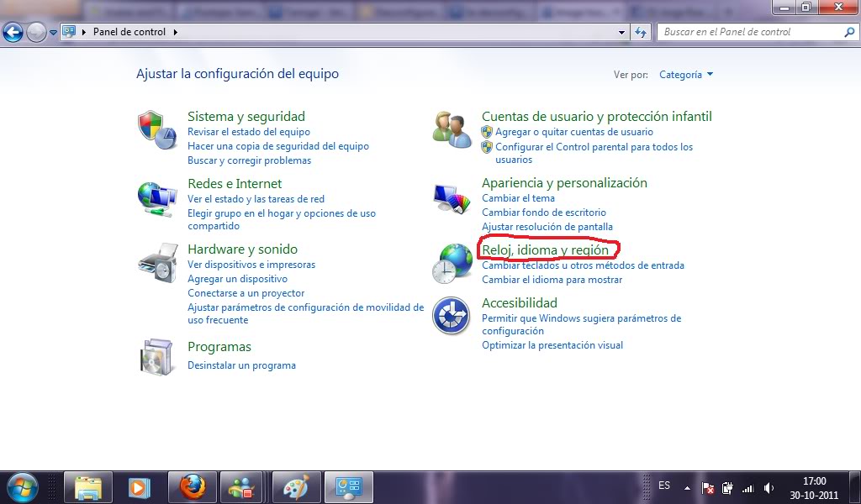Click Ver dispositivos e impresoras
This screenshot has height=504, width=861.
251,265
